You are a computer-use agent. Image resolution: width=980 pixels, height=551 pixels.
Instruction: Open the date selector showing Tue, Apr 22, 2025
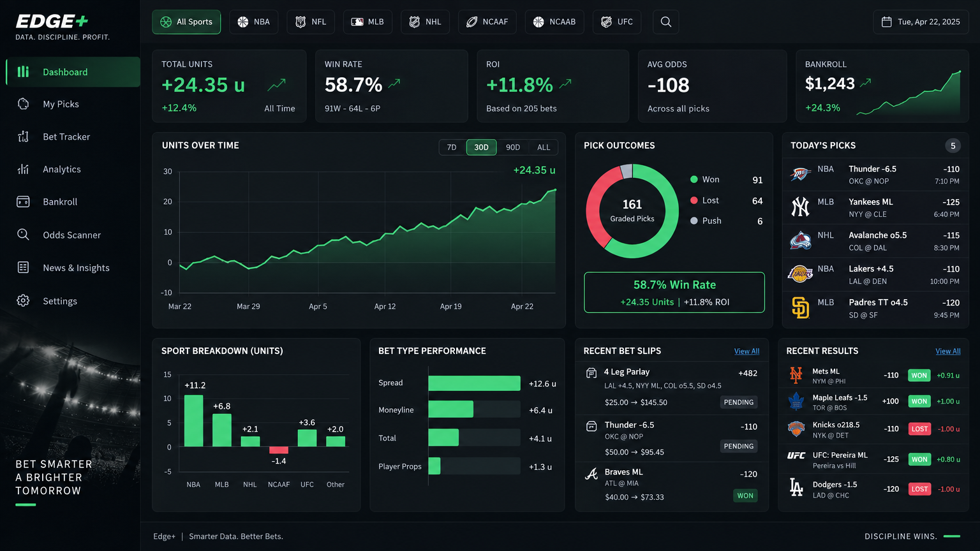coord(921,22)
